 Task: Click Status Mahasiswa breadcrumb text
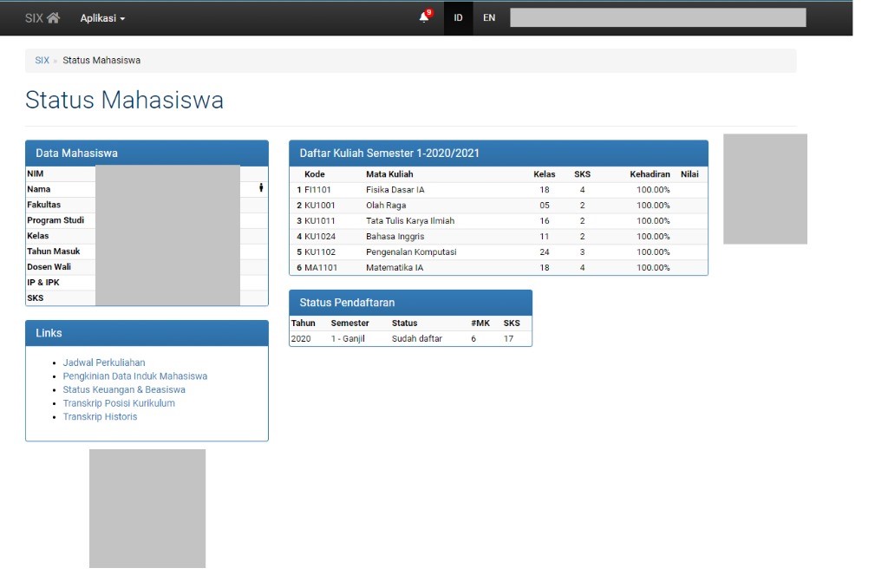tap(101, 60)
